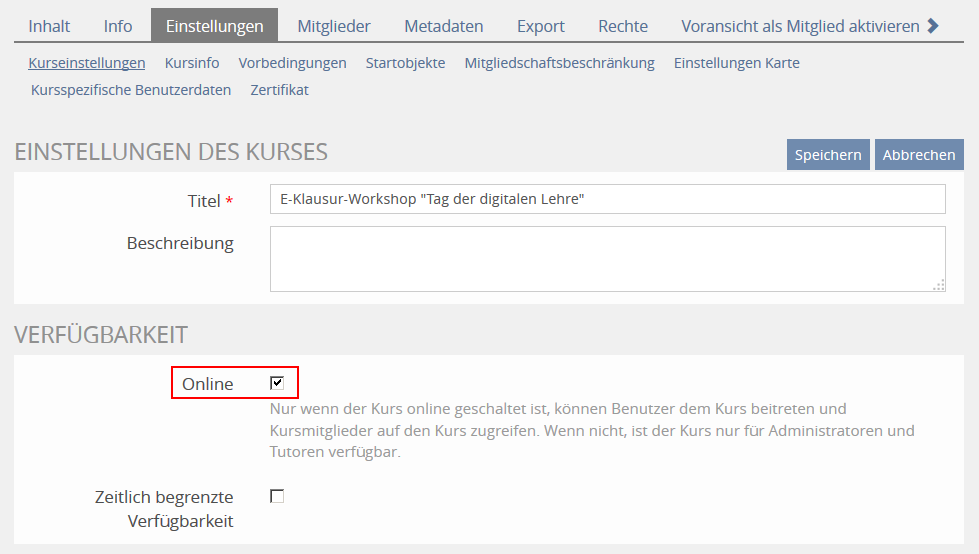Grab the Beschreibung textarea resize handle
Viewport: 979px width, 554px height.
(x=938, y=285)
